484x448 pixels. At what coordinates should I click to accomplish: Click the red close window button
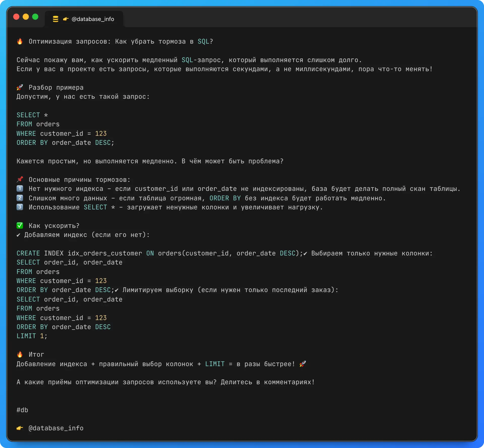[16, 17]
